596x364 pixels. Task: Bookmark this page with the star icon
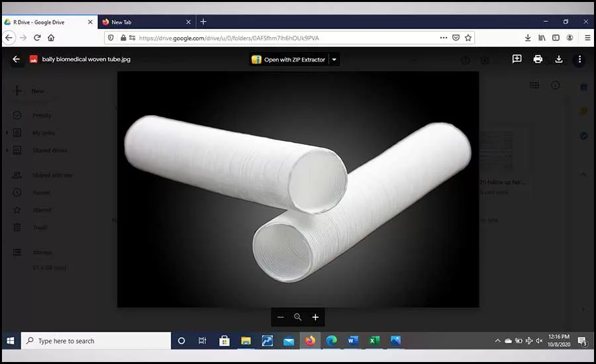[x=468, y=38]
